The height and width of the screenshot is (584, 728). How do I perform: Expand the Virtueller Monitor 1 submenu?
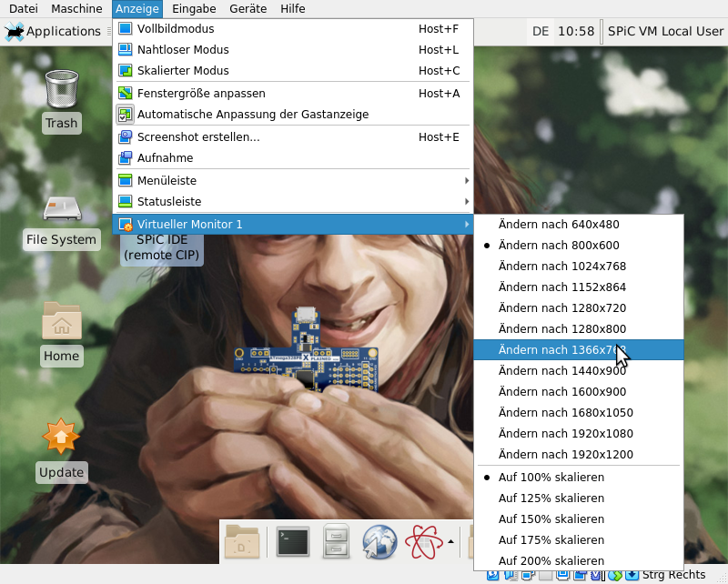(x=291, y=224)
